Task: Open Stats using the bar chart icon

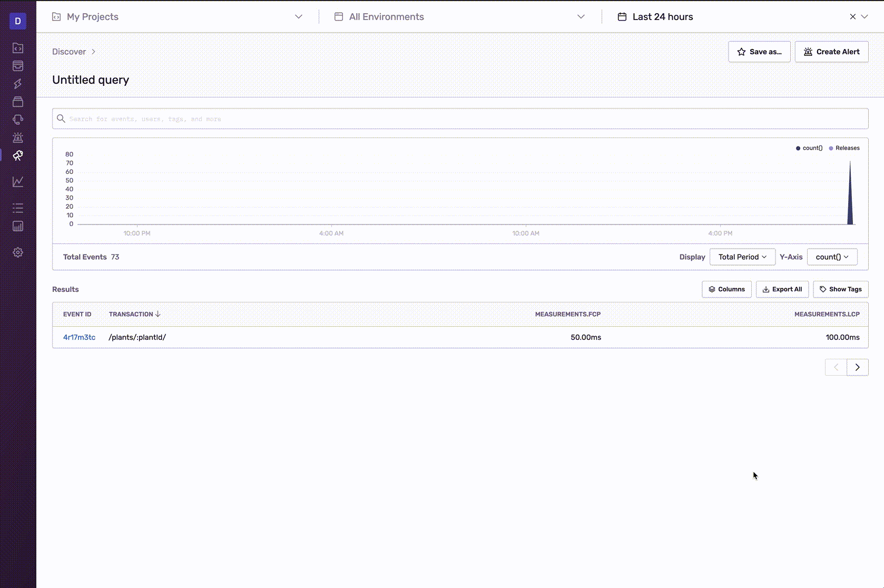Action: coord(18,226)
